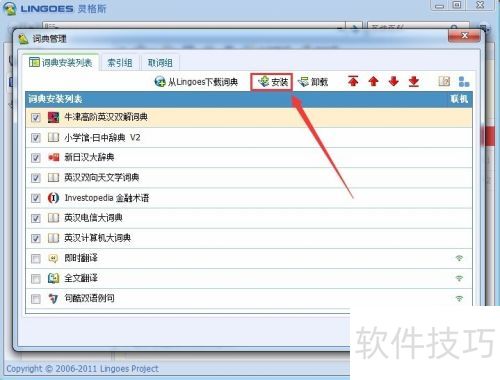This screenshot has height=380, width=500.
Task: Select 英汉电信大词典 row text
Action: (x=93, y=218)
